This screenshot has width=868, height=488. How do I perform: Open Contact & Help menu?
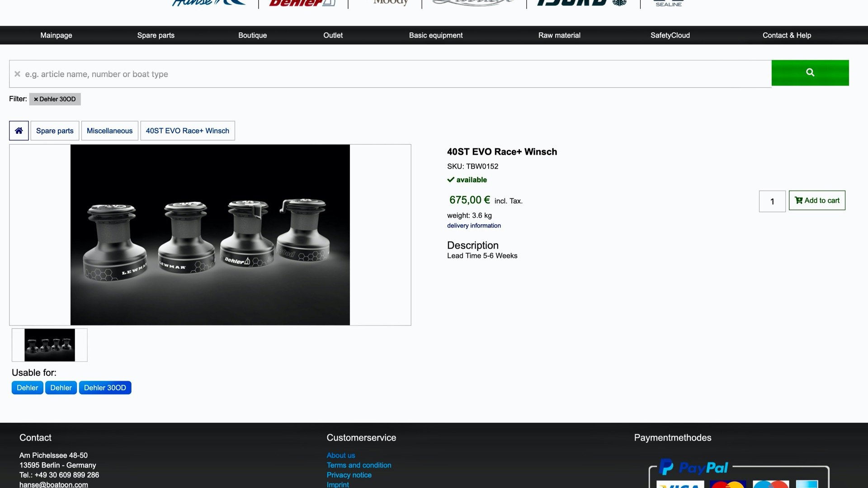click(x=786, y=35)
